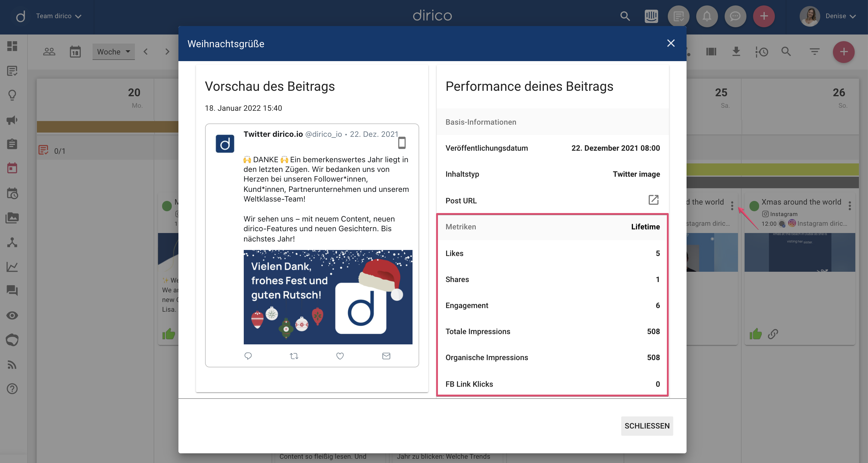The image size is (868, 463).
Task: Click the columns view icon in calendar toolbar
Action: click(x=711, y=51)
